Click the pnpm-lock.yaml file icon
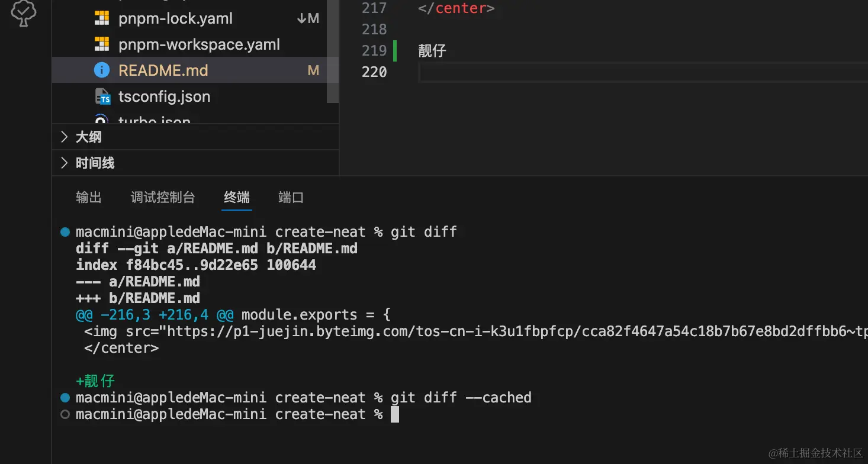Screen dimensions: 868x464 click(102, 18)
